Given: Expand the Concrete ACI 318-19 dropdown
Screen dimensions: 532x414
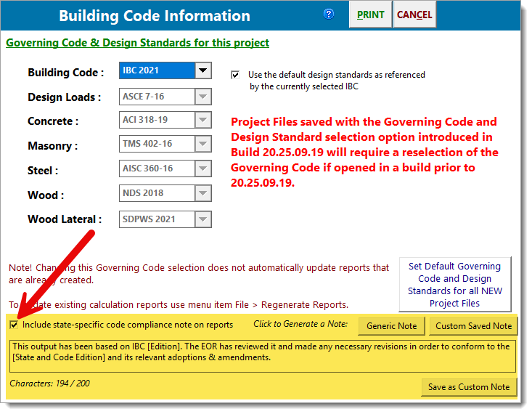Looking at the screenshot, I should (203, 120).
